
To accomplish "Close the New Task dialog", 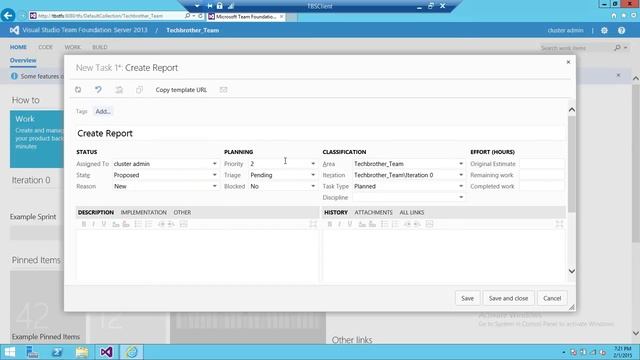I will [x=568, y=62].
